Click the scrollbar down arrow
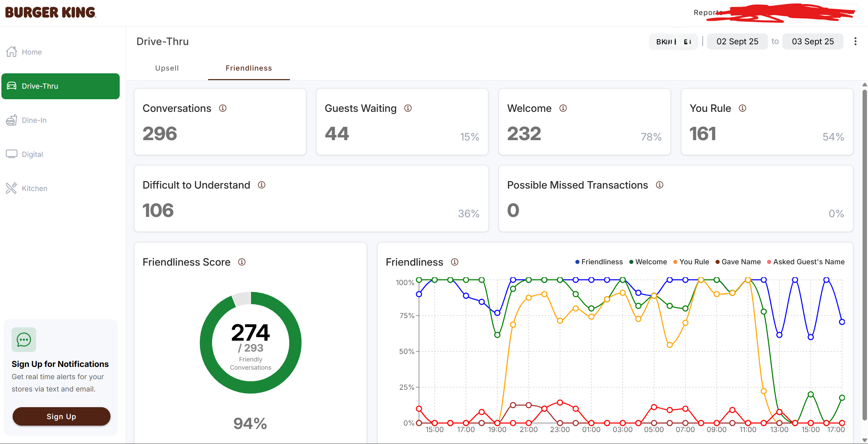868x444 pixels. coord(865,440)
